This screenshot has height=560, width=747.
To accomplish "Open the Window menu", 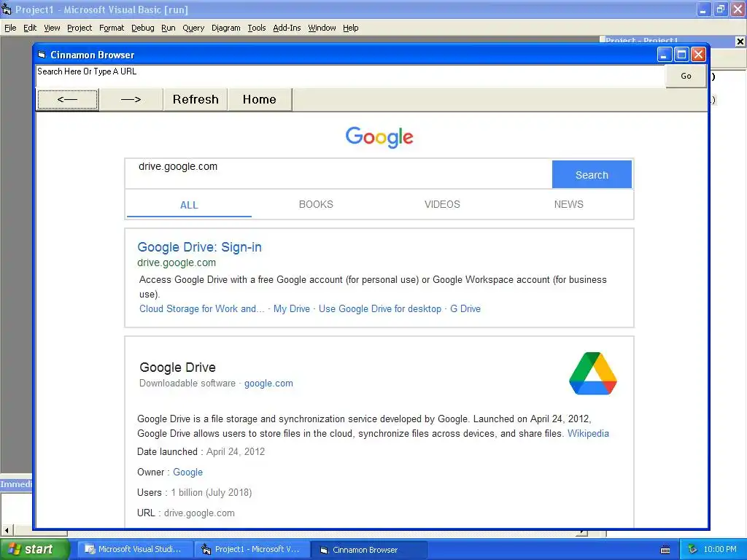I will click(322, 28).
